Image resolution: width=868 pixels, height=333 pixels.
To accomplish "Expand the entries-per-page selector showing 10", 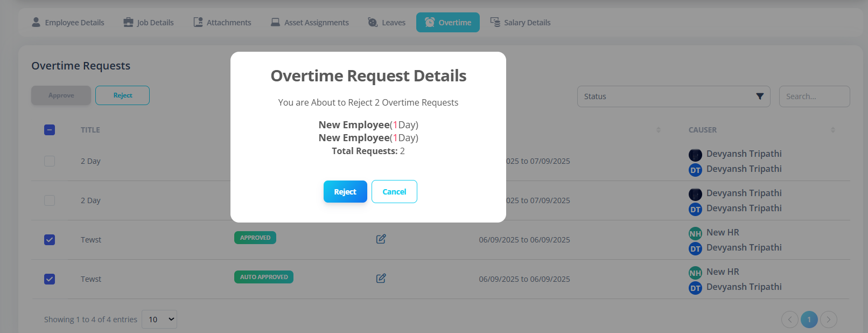I will [x=159, y=320].
